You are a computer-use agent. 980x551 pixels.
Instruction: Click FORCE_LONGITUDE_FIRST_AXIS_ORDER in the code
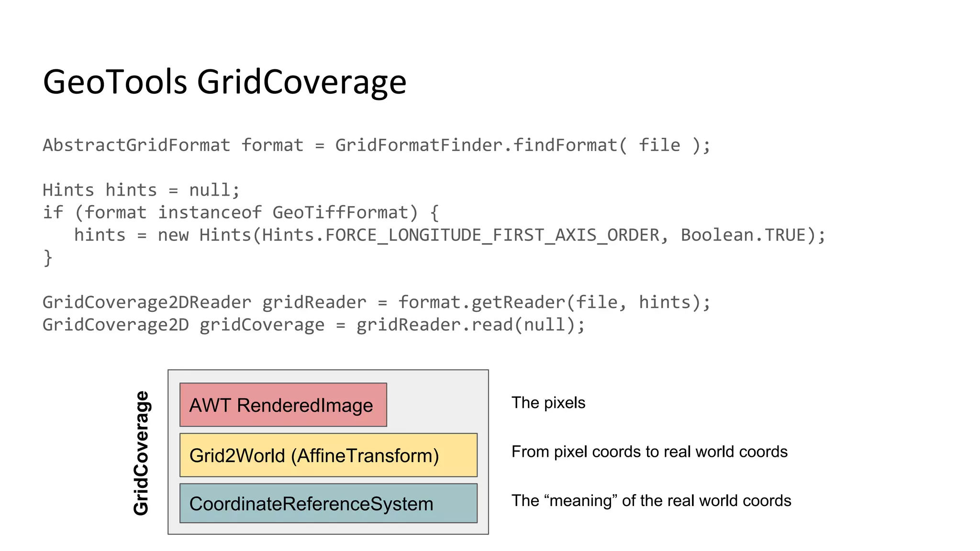492,235
